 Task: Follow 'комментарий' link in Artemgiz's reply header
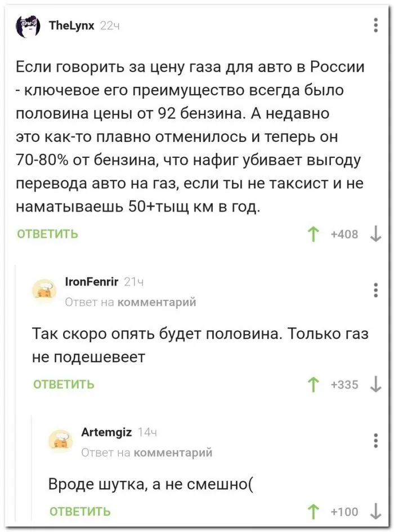(x=173, y=453)
